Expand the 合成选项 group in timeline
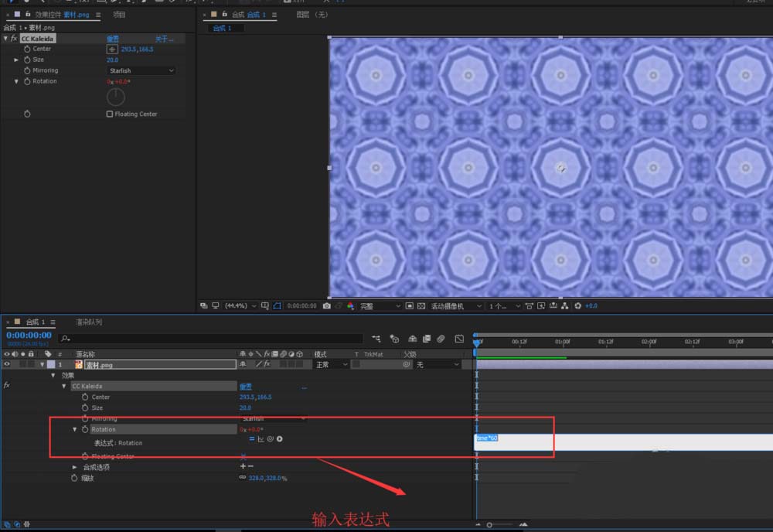This screenshot has height=532, width=773. coord(75,467)
